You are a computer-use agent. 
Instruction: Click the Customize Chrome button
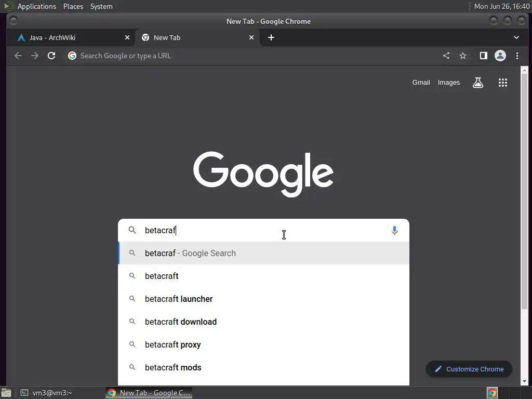click(x=469, y=369)
